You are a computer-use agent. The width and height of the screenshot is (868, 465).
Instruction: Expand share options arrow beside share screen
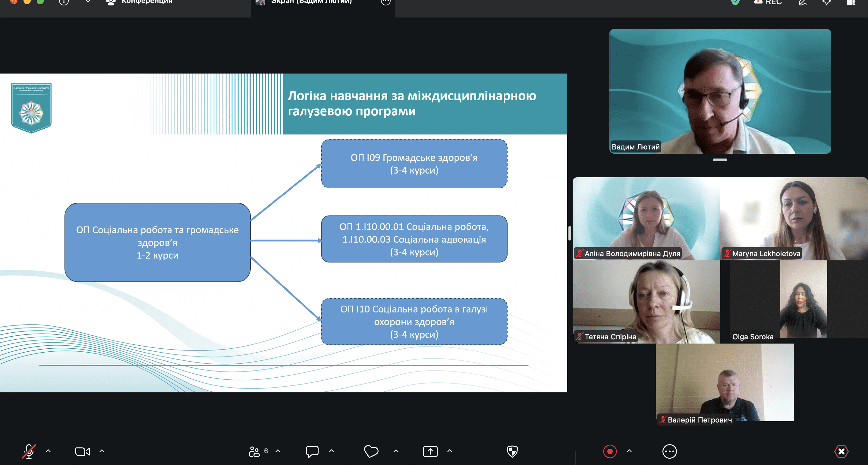click(x=449, y=451)
